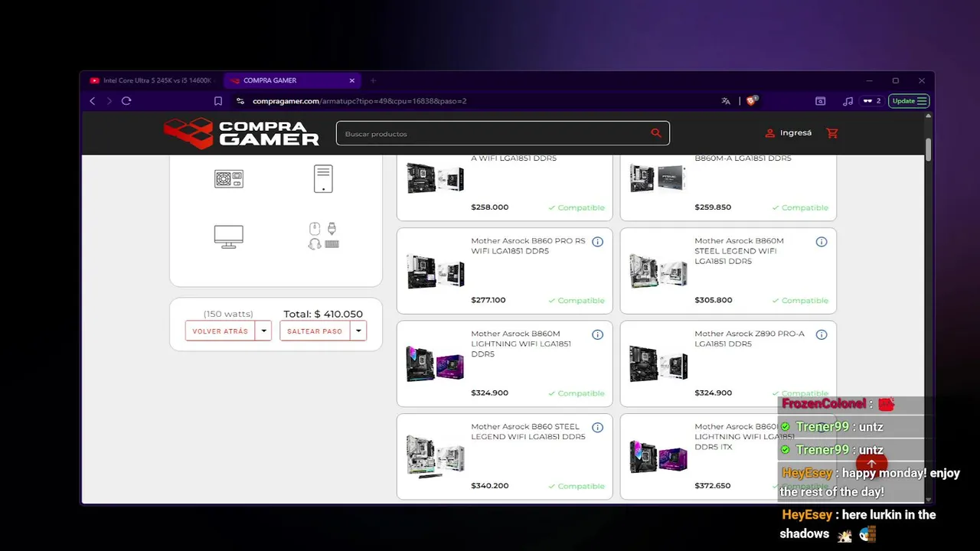The width and height of the screenshot is (980, 551).
Task: Click the $277.100 price
Action: tap(488, 300)
